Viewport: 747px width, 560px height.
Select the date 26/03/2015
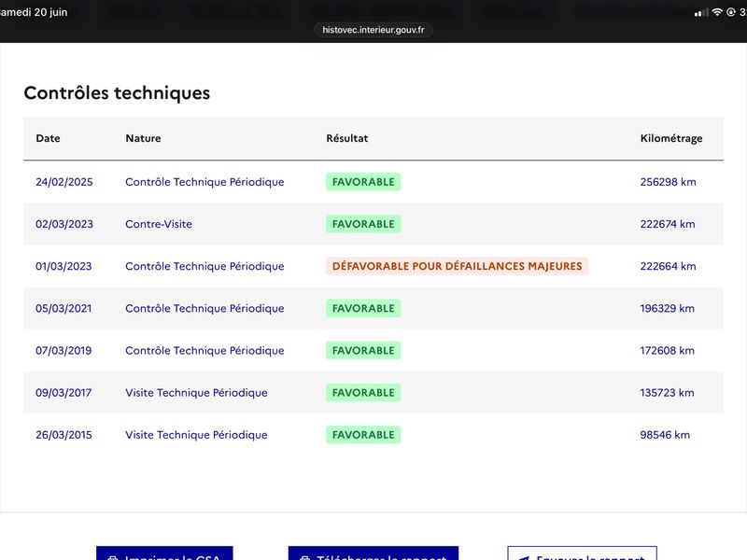(63, 435)
